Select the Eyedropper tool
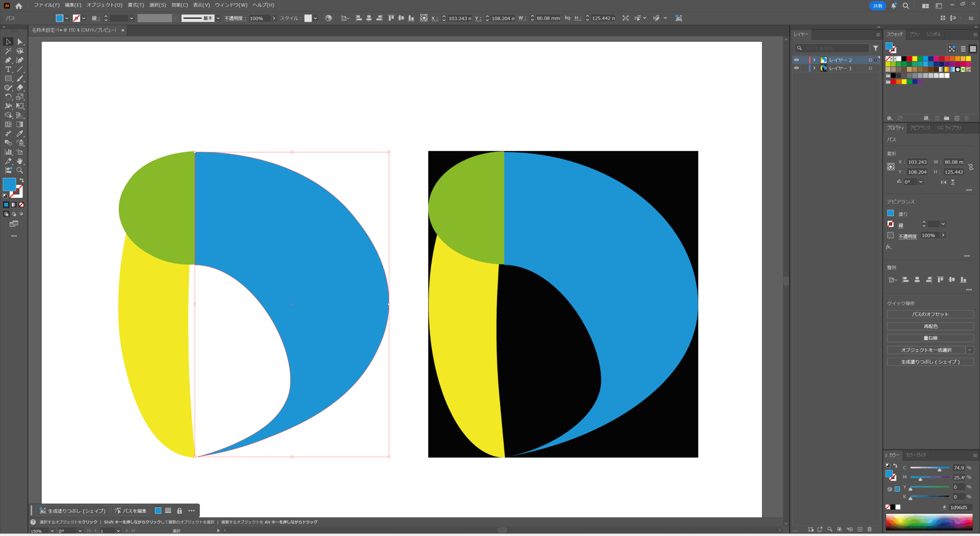Screen dimensions: 980x536 coord(20,134)
